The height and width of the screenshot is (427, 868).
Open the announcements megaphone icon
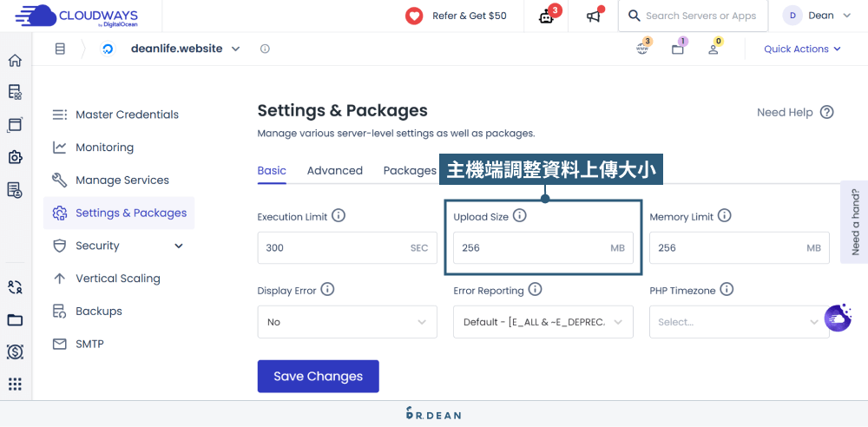coord(594,16)
